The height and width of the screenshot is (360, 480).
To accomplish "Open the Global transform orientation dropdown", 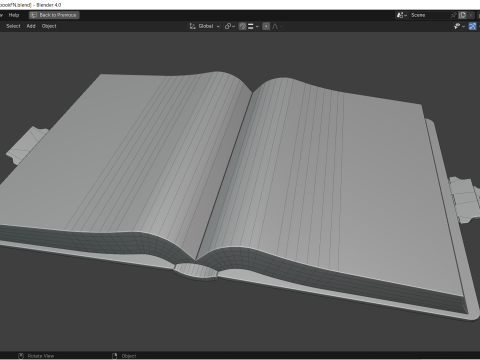I will 205,26.
